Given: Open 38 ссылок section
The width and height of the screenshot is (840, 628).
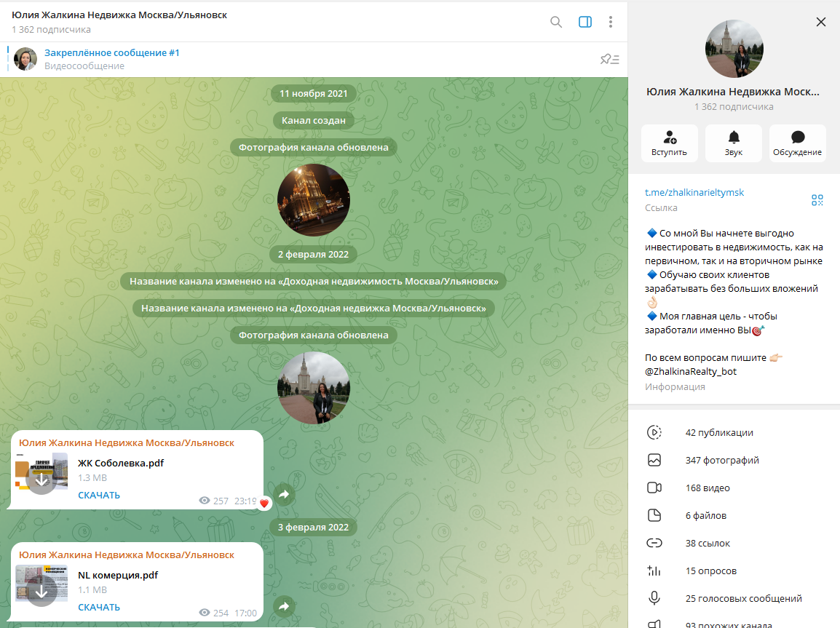Looking at the screenshot, I should point(734,544).
